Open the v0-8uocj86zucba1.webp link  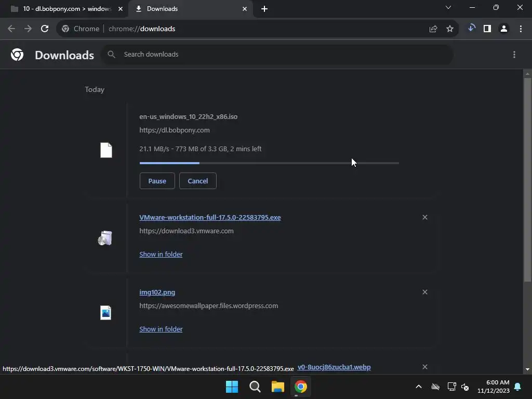[334, 367]
